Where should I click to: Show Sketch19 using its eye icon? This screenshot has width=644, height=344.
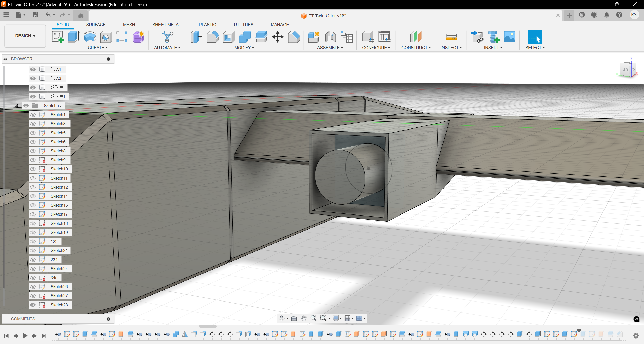[x=33, y=232]
